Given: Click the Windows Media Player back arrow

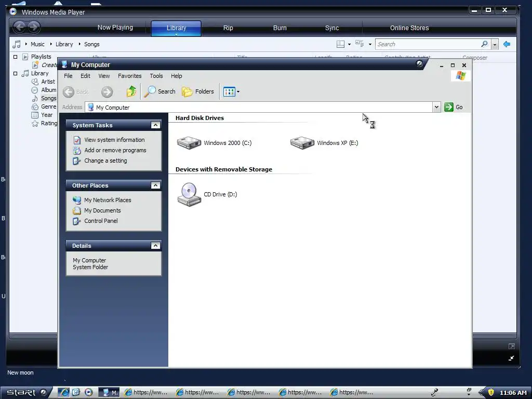Looking at the screenshot, I should (20, 27).
